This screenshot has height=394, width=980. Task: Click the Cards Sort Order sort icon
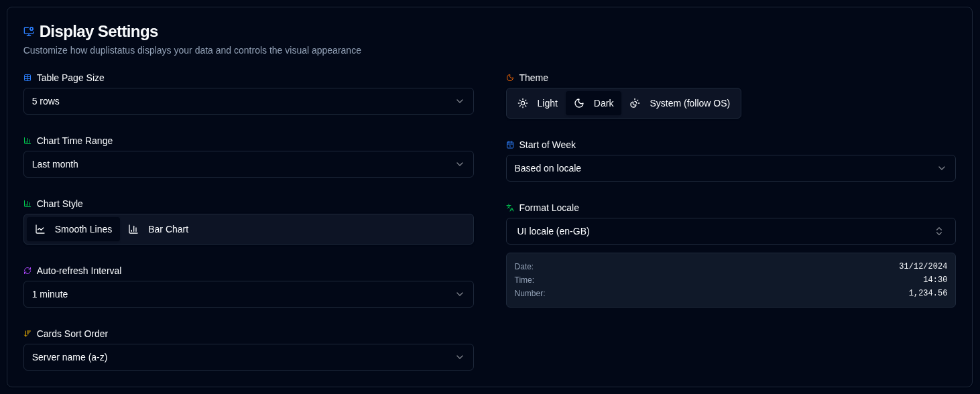[x=27, y=334]
